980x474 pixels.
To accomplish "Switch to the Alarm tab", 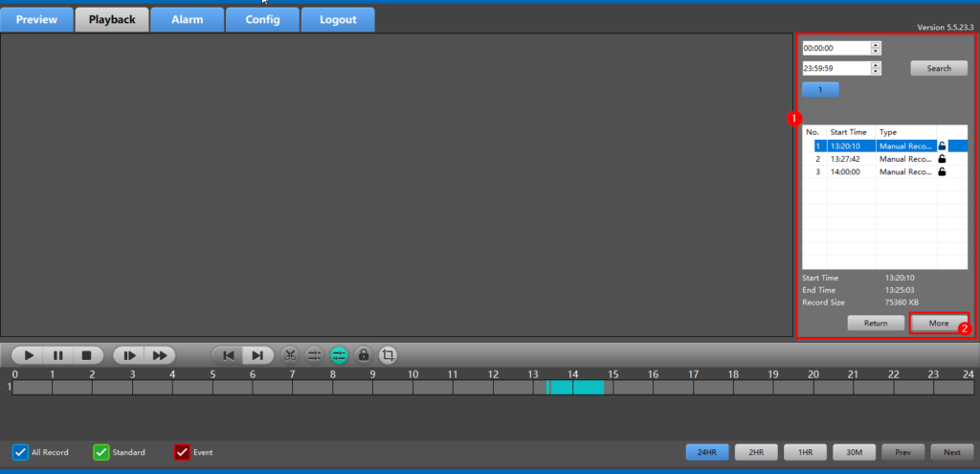I will coord(187,19).
